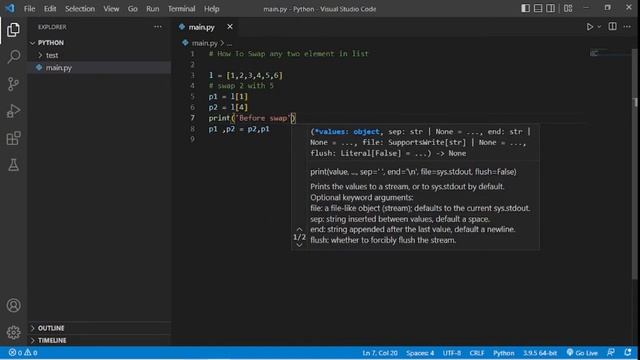
Task: Click breadcrumb ellipsis after main.py
Action: pos(229,43)
